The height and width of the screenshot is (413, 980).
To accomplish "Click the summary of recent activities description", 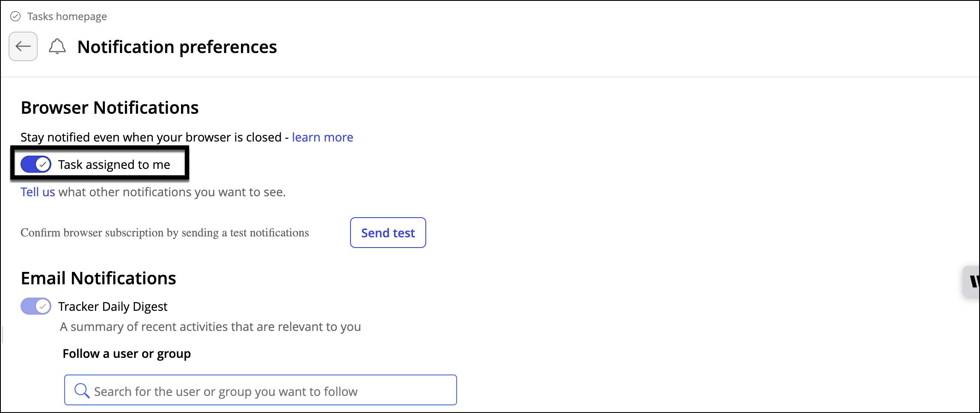I will tap(210, 327).
